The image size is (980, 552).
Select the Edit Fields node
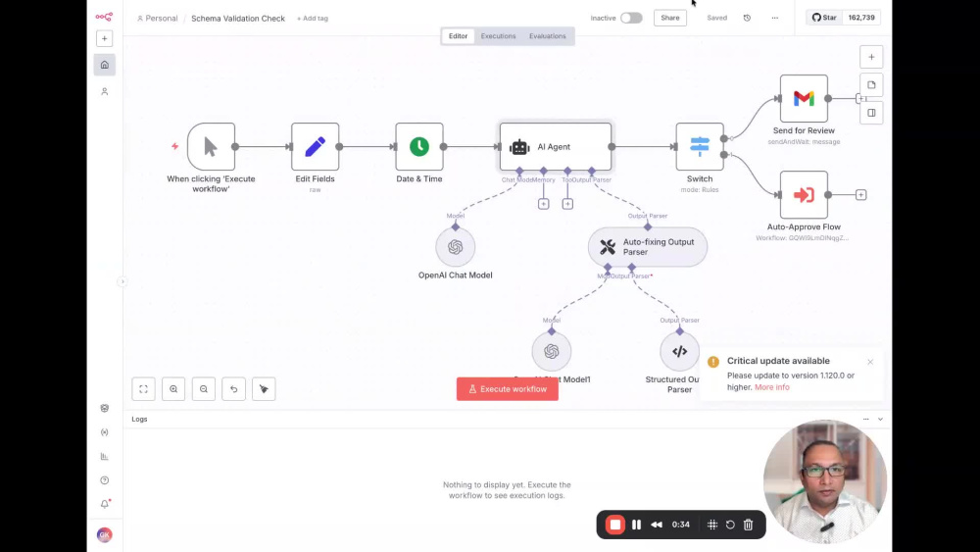[x=315, y=146]
